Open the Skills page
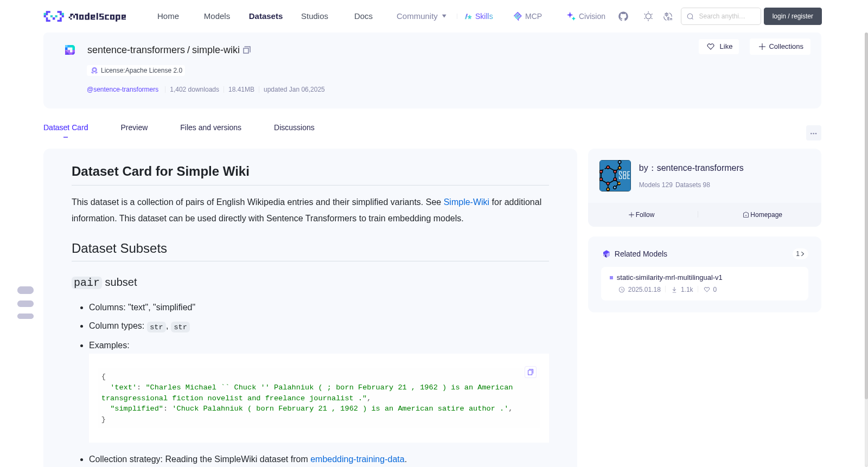868x467 pixels. click(x=484, y=16)
